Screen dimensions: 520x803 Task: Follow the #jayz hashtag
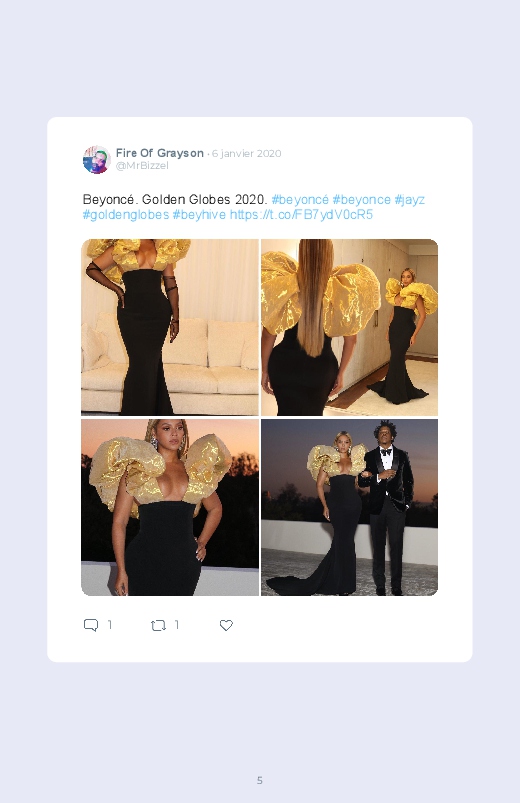(409, 199)
